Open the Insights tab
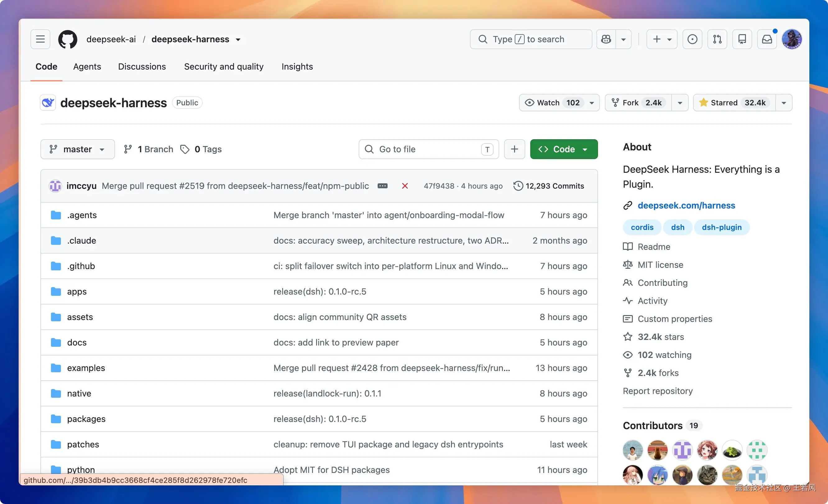The image size is (828, 504). pos(297,66)
